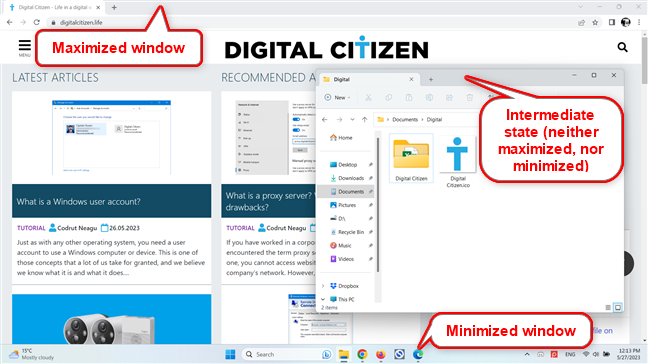Viewport: 648px width, 364px height.
Task: Select the Digital Citizen tab in Chrome
Action: [54, 7]
